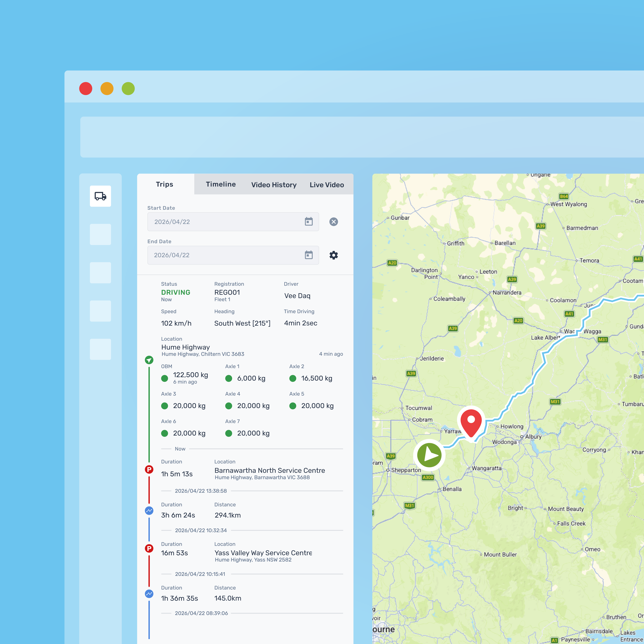Screen dimensions: 644x644
Task: Select the Trips tab
Action: click(164, 184)
